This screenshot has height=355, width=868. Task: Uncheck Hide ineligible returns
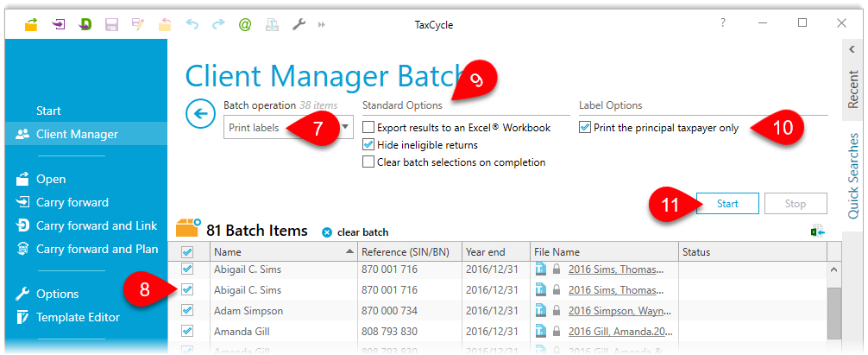(x=368, y=145)
